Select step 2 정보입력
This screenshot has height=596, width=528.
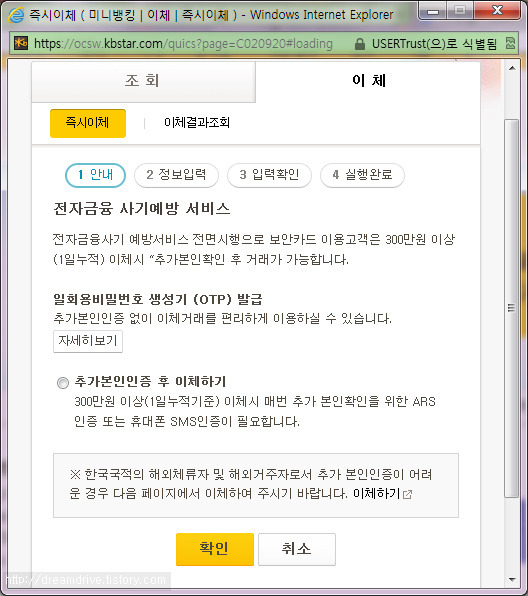click(x=176, y=175)
